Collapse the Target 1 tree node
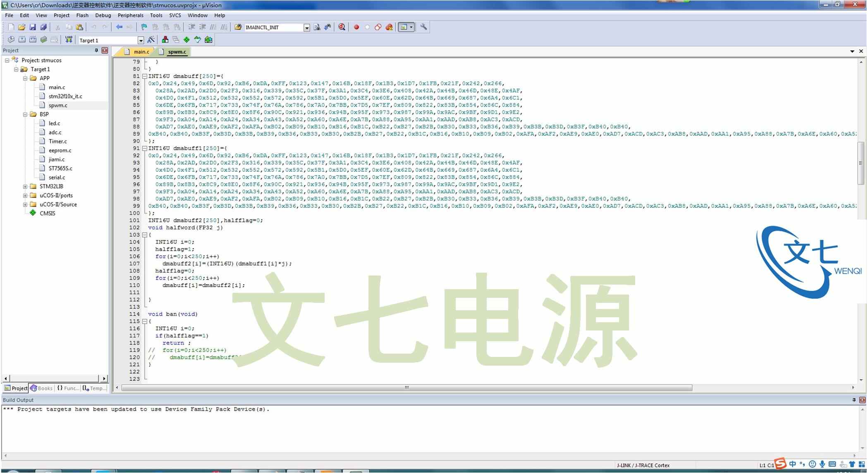This screenshot has width=868, height=473. coord(16,69)
